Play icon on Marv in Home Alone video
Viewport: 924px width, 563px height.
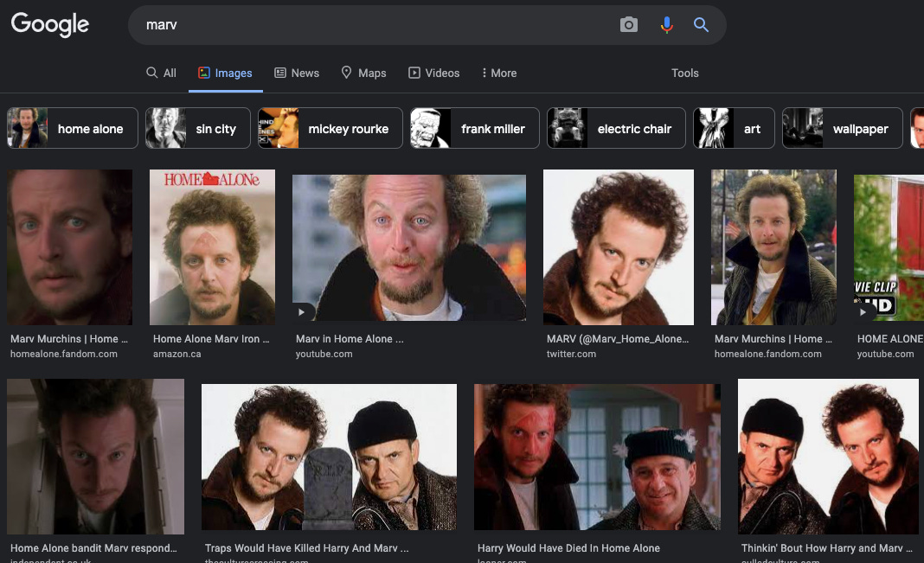coord(301,312)
